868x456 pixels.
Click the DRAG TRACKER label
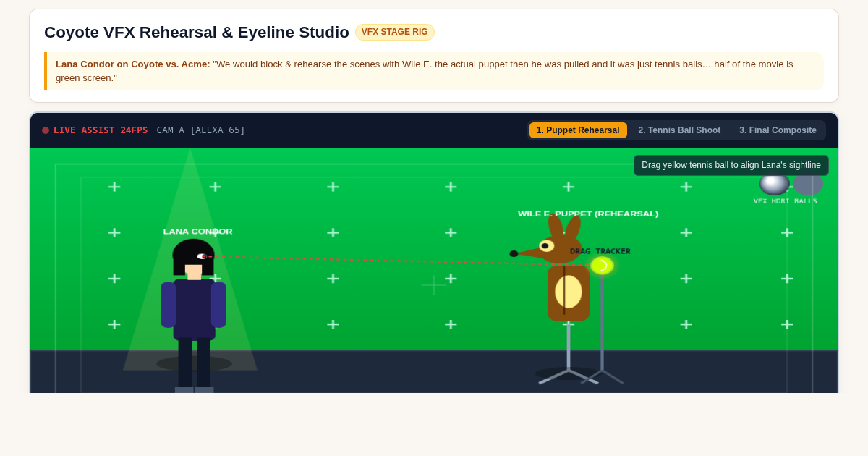click(x=600, y=251)
